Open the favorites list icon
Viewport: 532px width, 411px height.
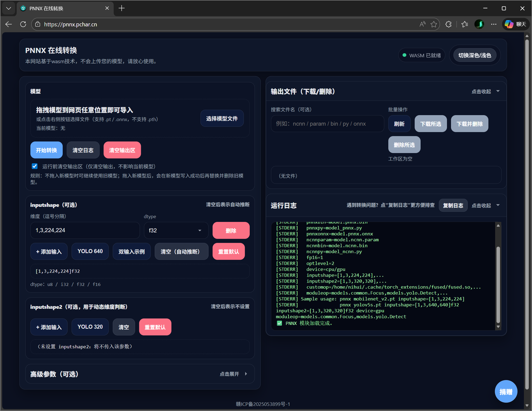tap(465, 24)
